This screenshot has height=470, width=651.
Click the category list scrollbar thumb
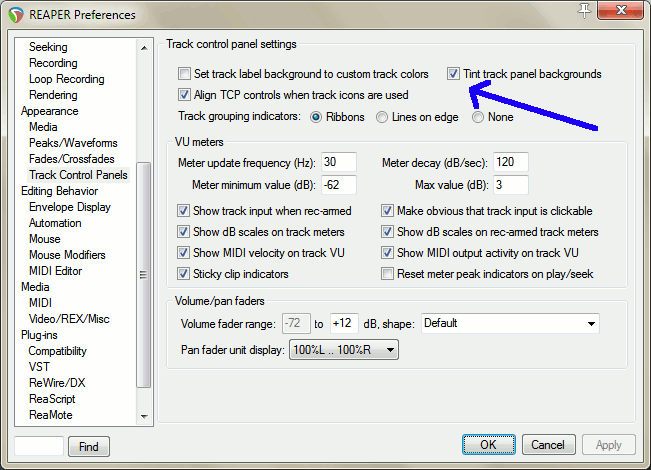(144, 274)
